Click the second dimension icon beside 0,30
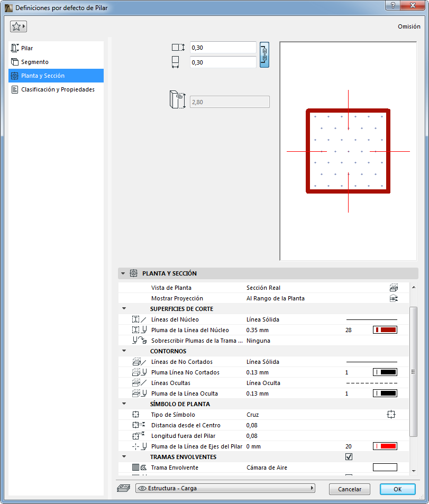Screen dimensions: 429x504 click(x=175, y=62)
